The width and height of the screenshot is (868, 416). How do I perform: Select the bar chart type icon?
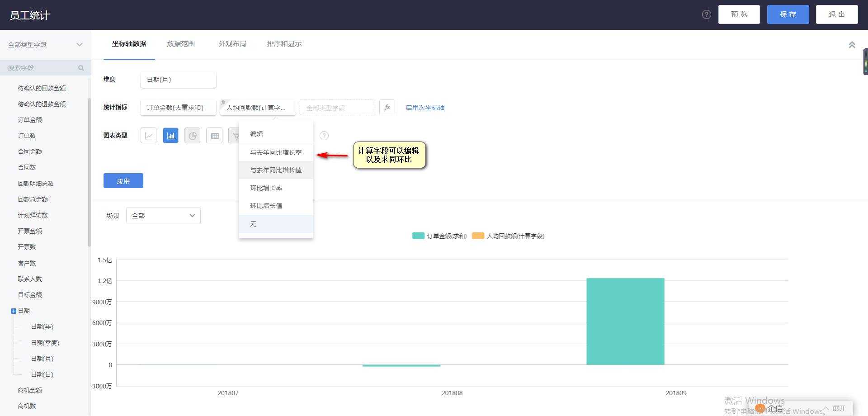tap(170, 135)
